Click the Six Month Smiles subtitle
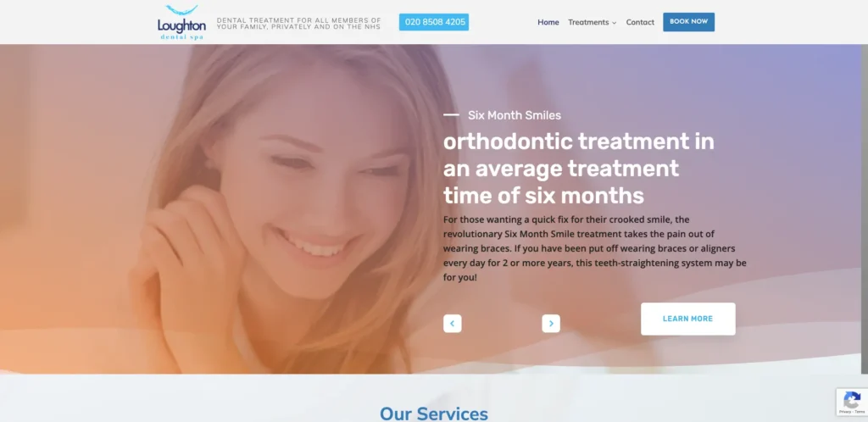868x422 pixels. (x=515, y=115)
